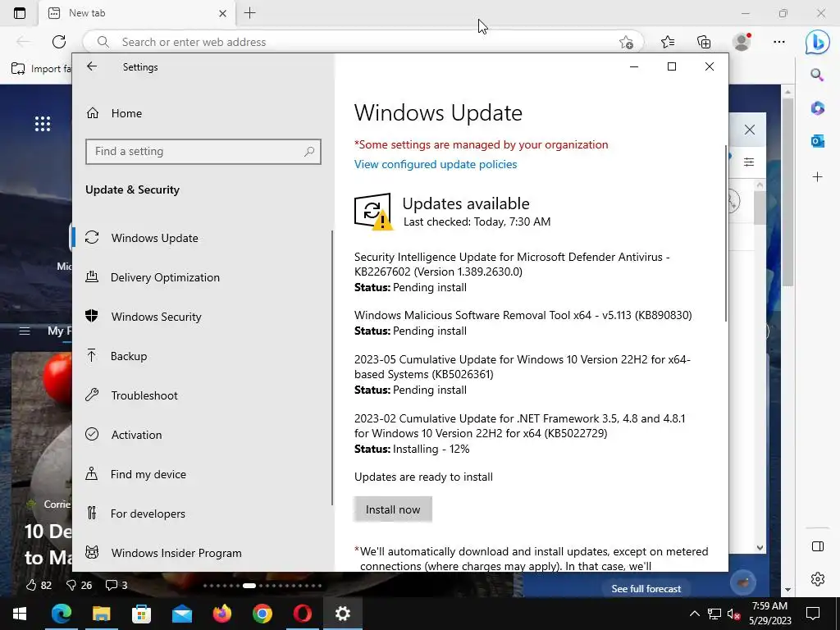Open new tab in Edge
Screen dimensions: 840x630
249,13
